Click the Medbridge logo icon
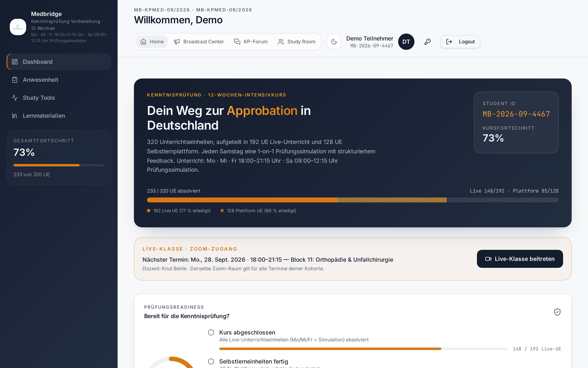Viewport: 588px width, 368px height. [x=18, y=27]
